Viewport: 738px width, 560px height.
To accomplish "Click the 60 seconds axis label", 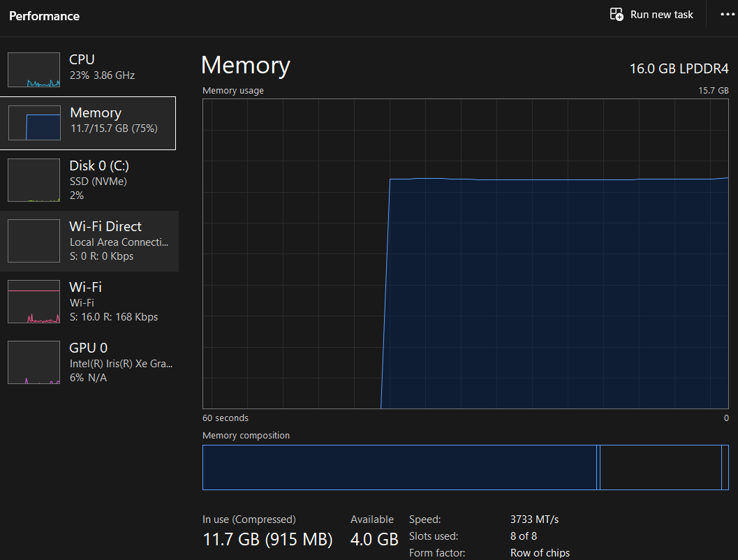I will click(226, 418).
